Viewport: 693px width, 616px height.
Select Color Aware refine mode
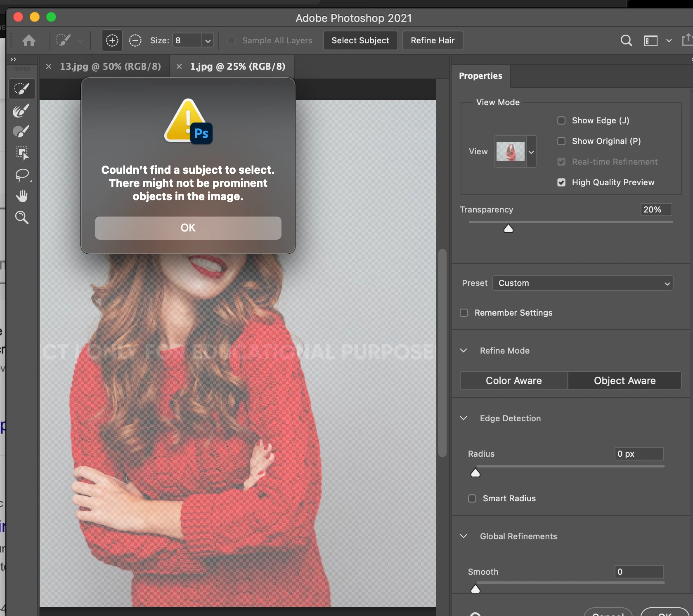pos(514,380)
